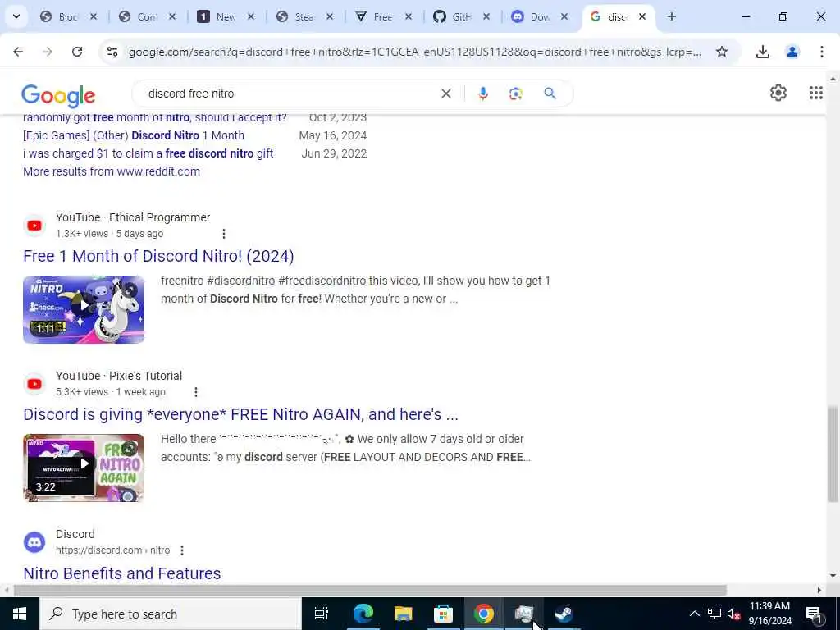
Task: Open Microsoft Store from taskbar
Action: click(443, 614)
